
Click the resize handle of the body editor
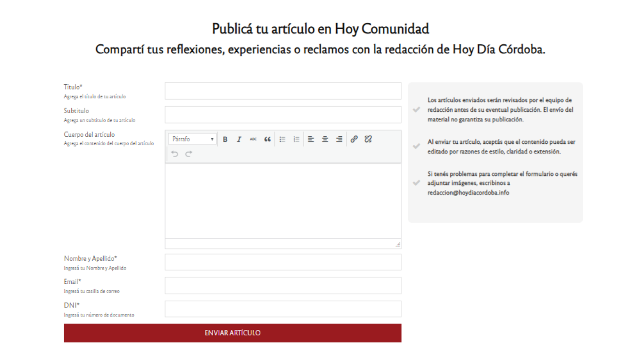point(397,244)
